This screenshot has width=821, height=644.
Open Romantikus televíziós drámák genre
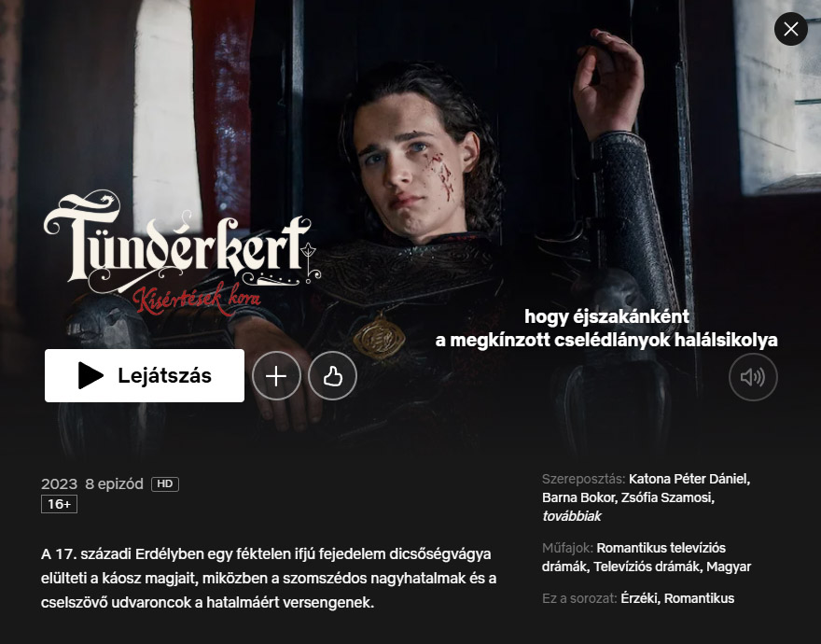pos(633,557)
